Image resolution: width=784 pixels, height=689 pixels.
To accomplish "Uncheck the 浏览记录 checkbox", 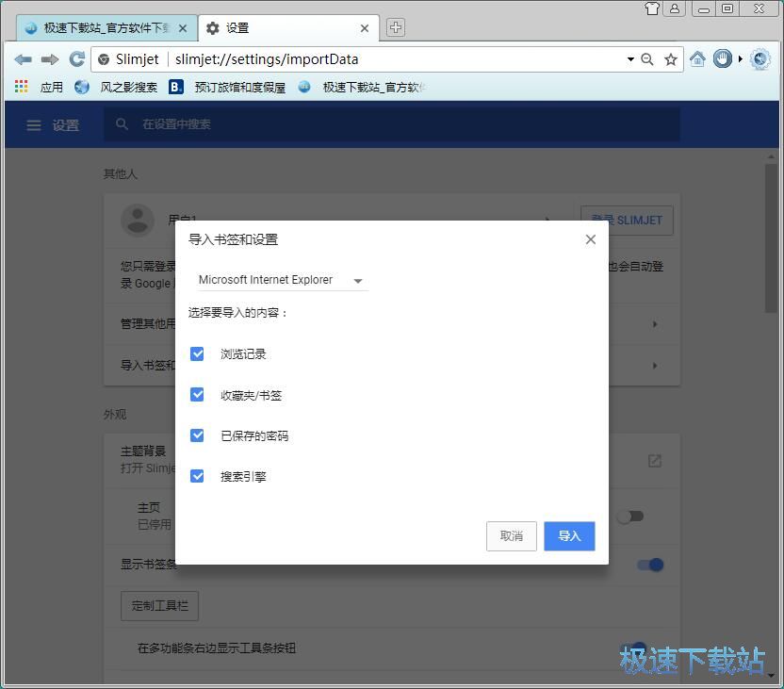I will [x=197, y=354].
